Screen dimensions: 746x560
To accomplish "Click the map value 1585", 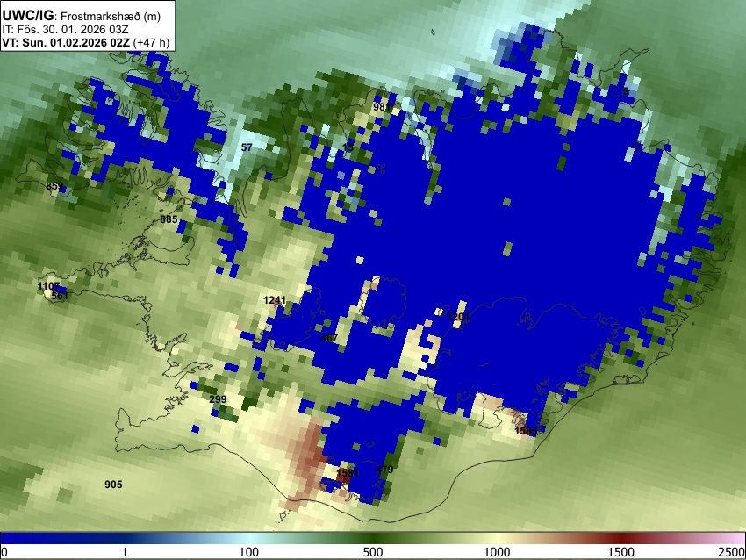I will pos(526,431).
